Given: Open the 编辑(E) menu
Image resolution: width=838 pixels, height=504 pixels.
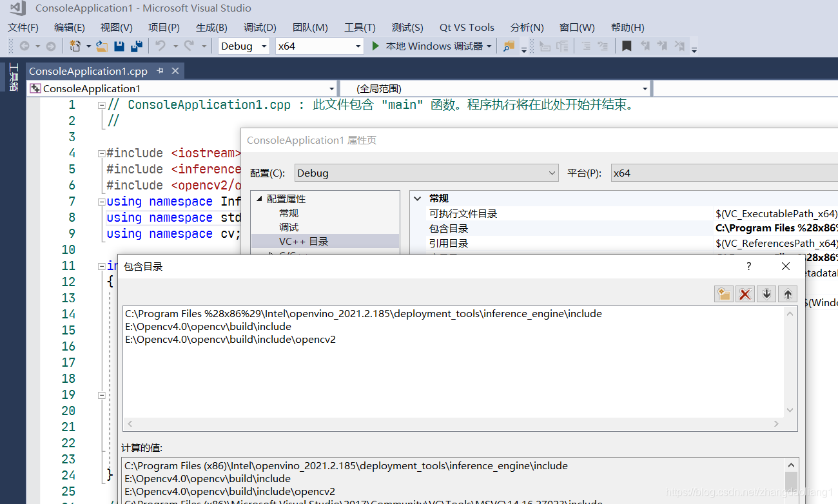Looking at the screenshot, I should pyautogui.click(x=70, y=27).
